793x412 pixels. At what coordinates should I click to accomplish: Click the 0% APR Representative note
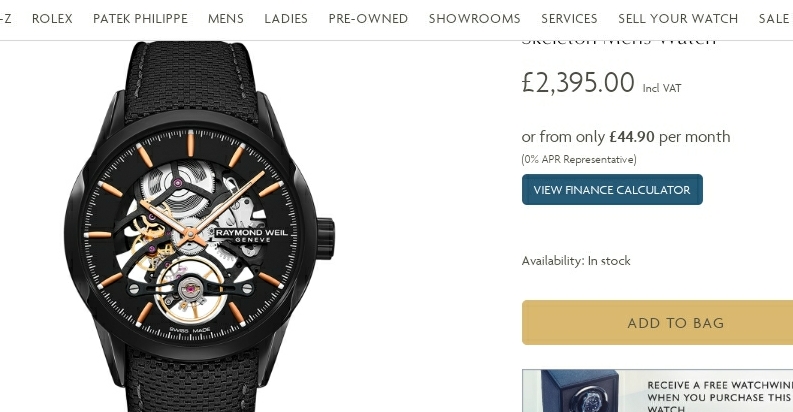point(579,159)
